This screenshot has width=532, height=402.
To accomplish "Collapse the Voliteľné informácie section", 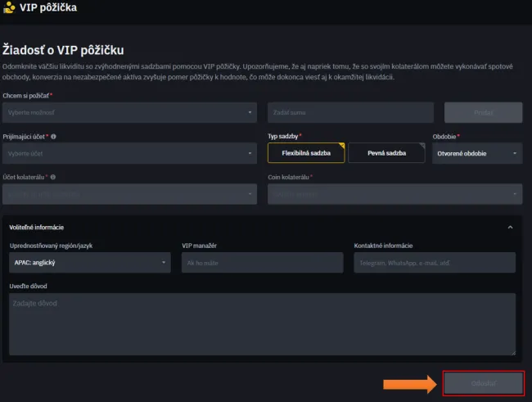I will 510,227.
